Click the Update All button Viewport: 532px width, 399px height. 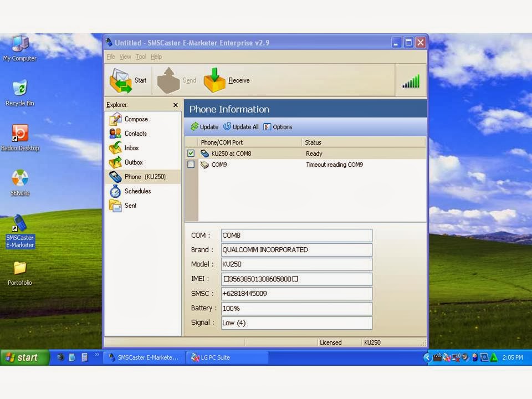click(x=241, y=127)
